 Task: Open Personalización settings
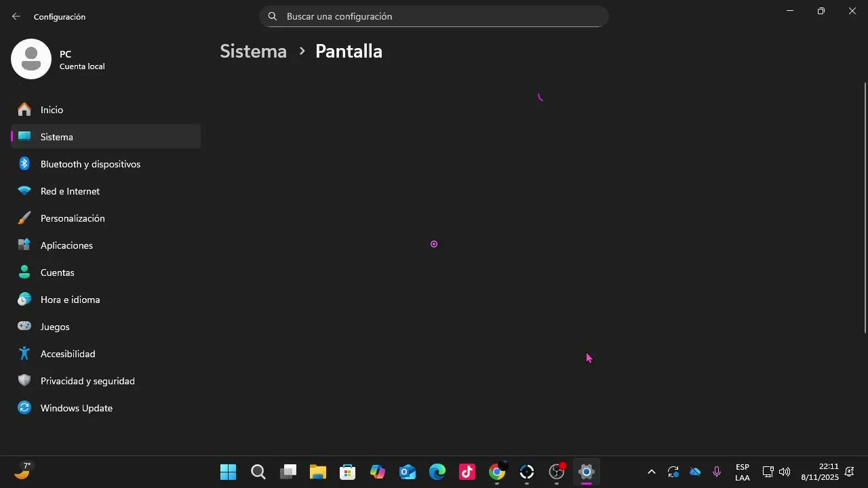pos(106,218)
